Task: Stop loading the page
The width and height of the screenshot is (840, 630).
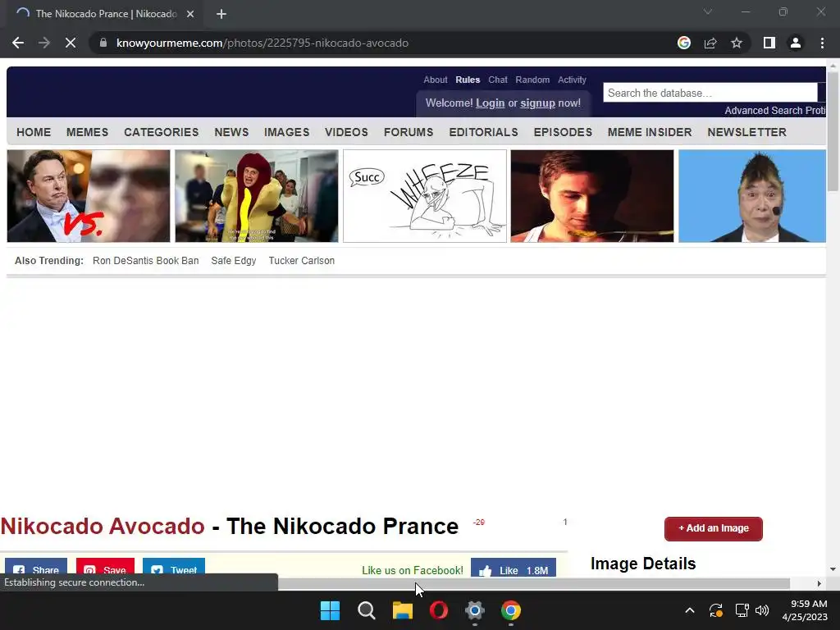Action: (71, 43)
